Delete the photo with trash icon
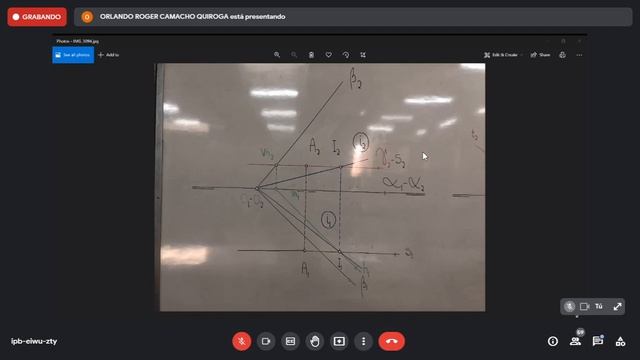Screen dimensions: 640x360 pyautogui.click(x=311, y=55)
